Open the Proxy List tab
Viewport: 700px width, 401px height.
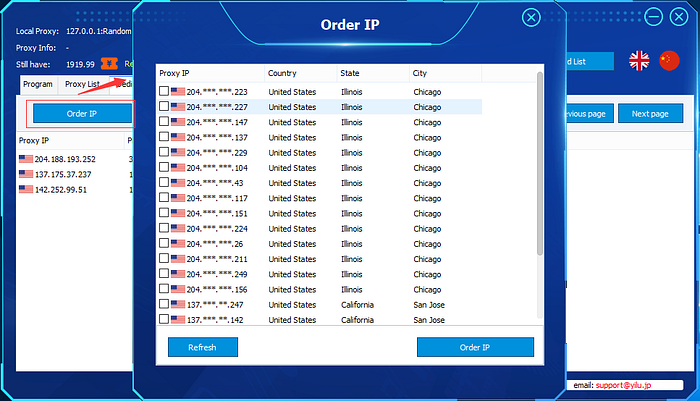click(x=83, y=84)
